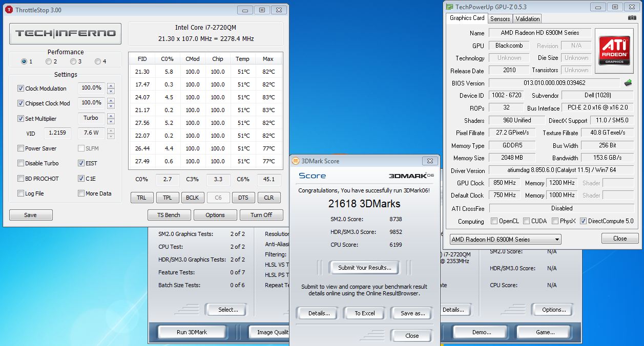Screen dimensions: 644x346
Task: Switch to the Sensors tab in GPU-Z
Action: pos(500,19)
